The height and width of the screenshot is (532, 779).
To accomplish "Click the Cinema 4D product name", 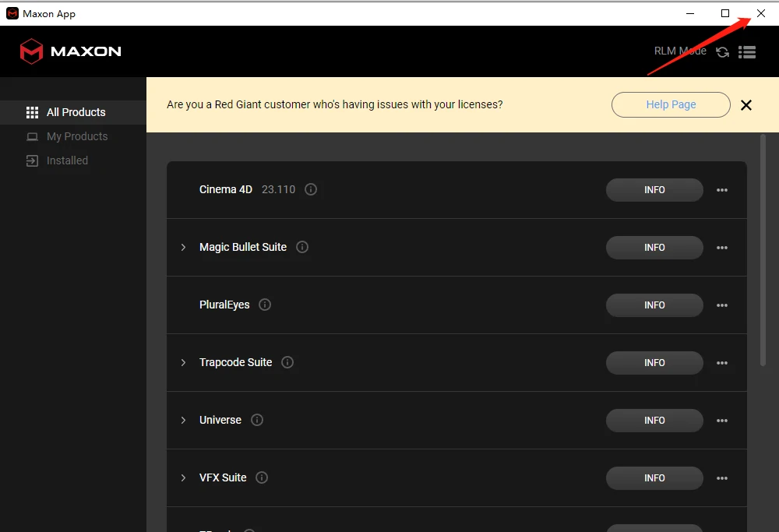I will (x=226, y=189).
